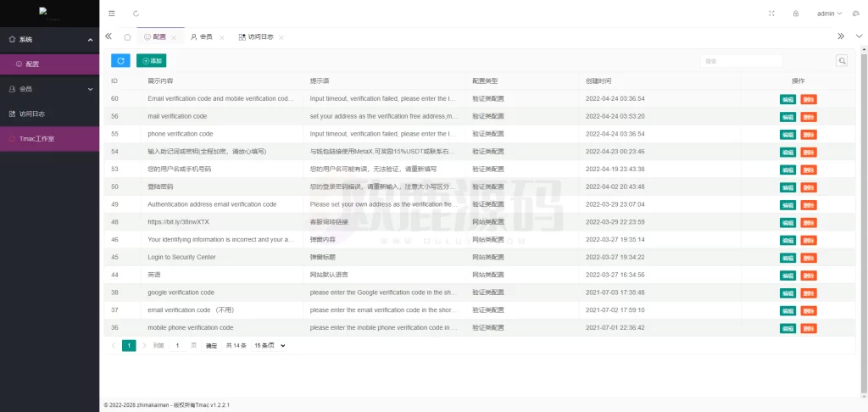Click the magnifier search icon
The height and width of the screenshot is (412, 868).
pos(842,61)
